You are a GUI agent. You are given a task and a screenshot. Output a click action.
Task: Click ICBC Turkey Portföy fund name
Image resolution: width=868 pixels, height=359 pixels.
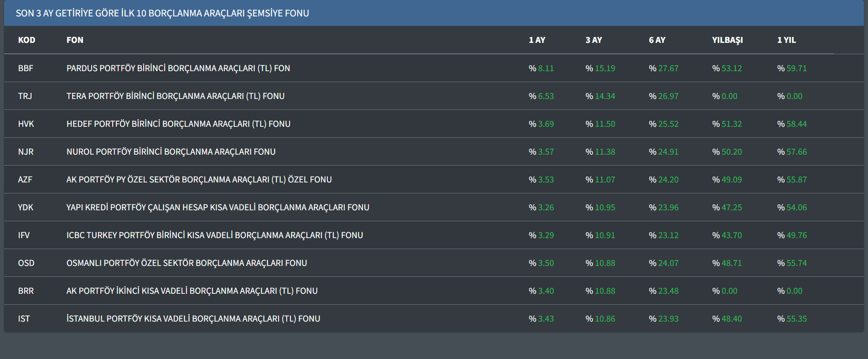(x=215, y=235)
